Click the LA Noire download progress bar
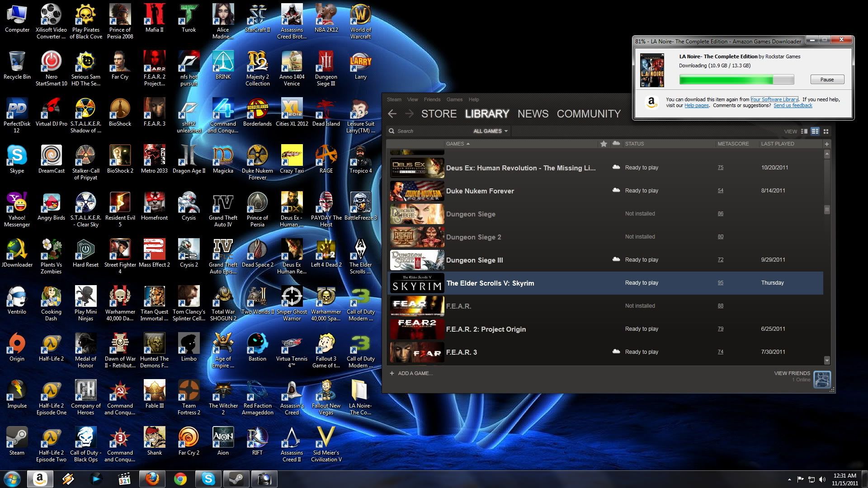This screenshot has width=868, height=488. point(736,80)
